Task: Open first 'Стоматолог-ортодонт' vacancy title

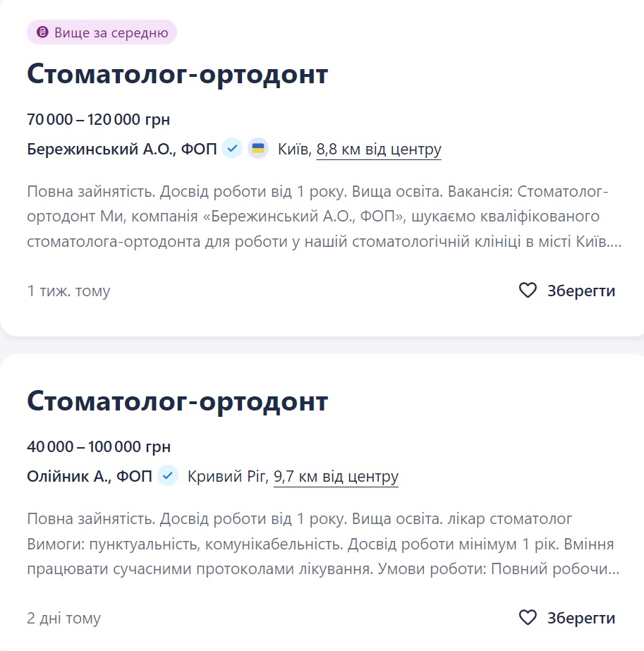Action: point(176,73)
